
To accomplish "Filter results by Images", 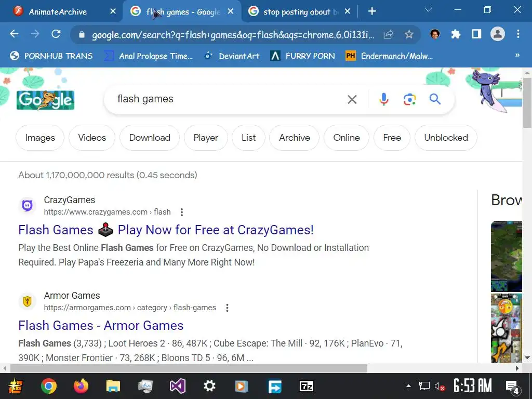I will 40,138.
